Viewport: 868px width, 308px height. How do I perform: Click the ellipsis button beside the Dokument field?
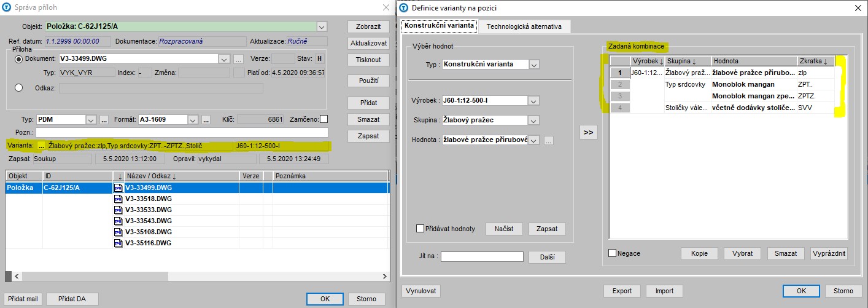pos(239,59)
